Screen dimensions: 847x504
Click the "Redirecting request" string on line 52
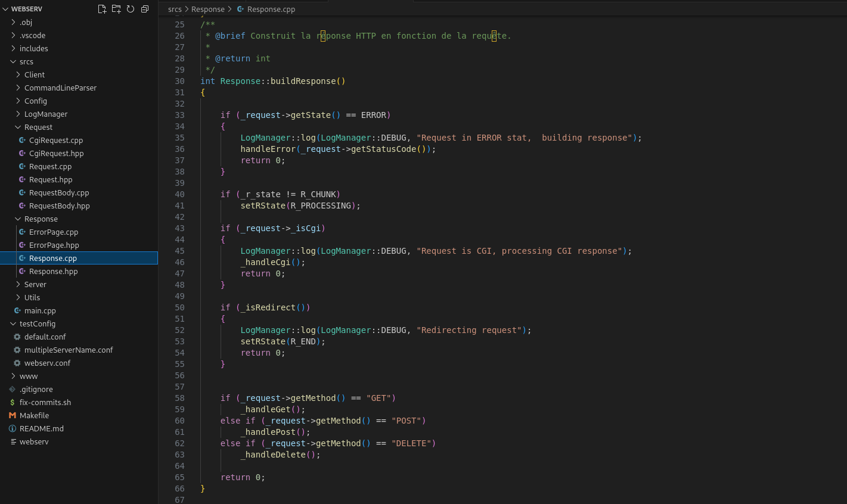[x=469, y=330]
